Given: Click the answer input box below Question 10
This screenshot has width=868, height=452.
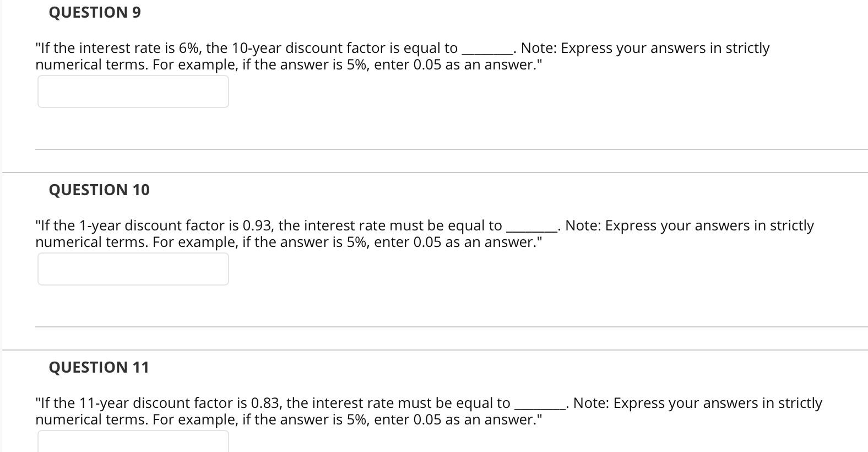Looking at the screenshot, I should tap(132, 269).
